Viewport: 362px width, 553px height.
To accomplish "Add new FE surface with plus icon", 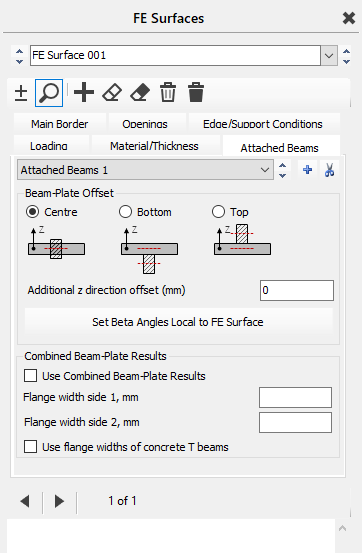I will [84, 93].
